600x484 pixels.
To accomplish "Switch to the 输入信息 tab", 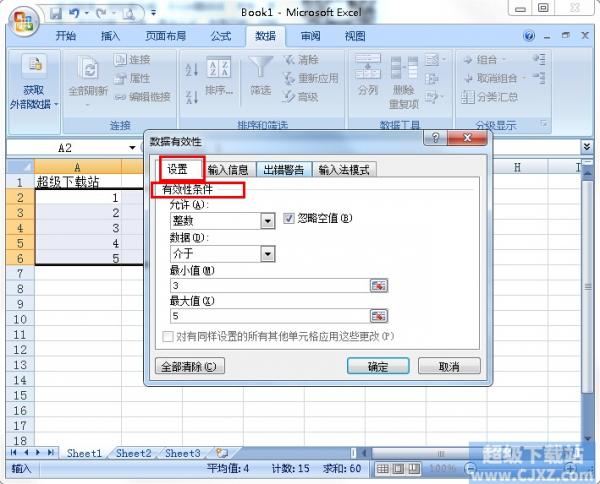I will pyautogui.click(x=228, y=170).
